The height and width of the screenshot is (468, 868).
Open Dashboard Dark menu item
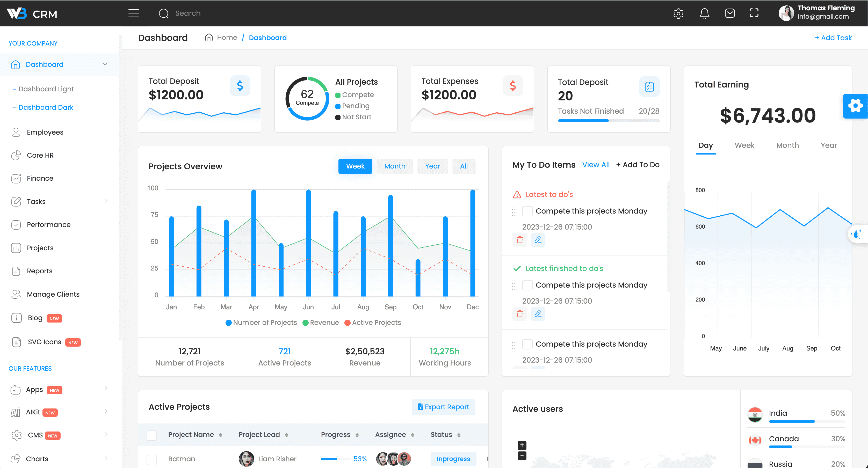pos(46,107)
